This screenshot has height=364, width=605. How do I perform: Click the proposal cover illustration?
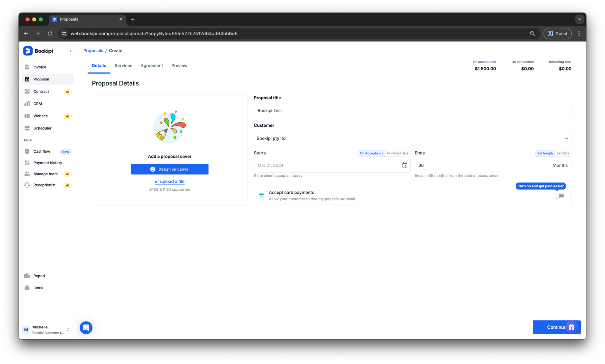tap(169, 126)
